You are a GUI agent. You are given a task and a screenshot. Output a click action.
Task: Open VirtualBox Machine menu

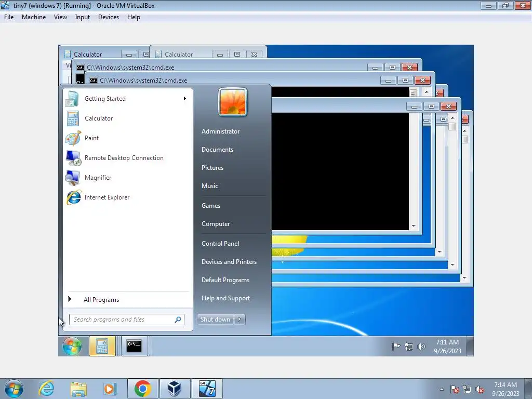(x=34, y=17)
